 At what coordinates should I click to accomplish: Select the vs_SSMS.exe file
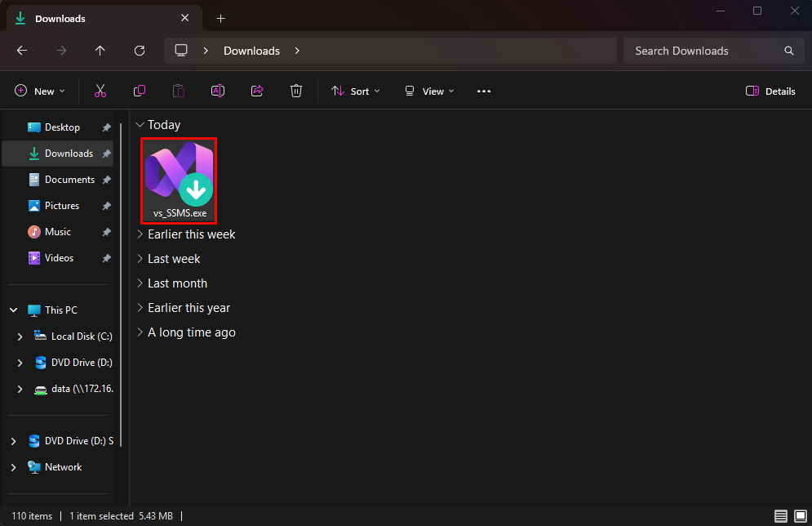pos(180,181)
